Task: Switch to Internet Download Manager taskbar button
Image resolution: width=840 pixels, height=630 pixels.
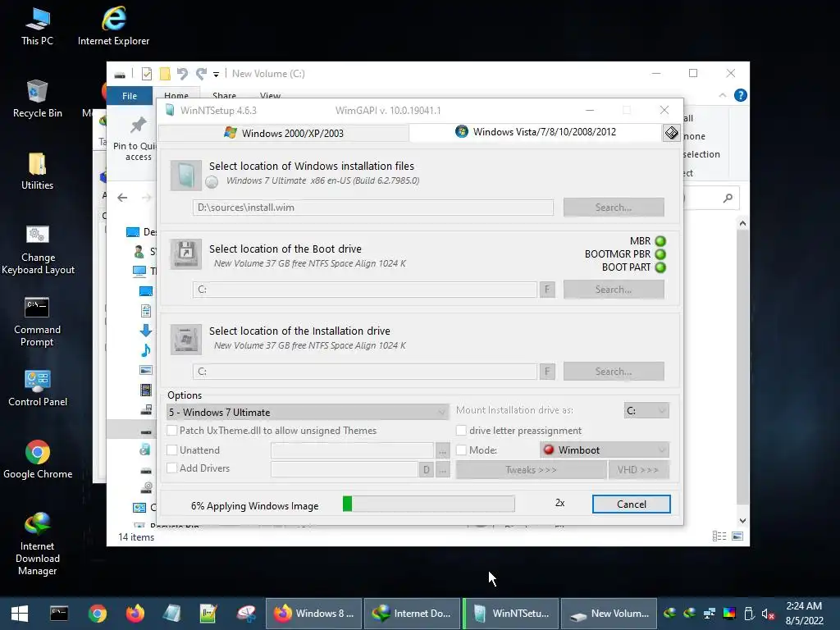Action: (412, 614)
